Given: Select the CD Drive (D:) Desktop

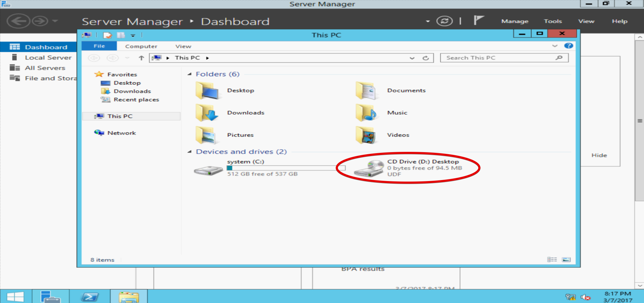Looking at the screenshot, I should [408, 168].
